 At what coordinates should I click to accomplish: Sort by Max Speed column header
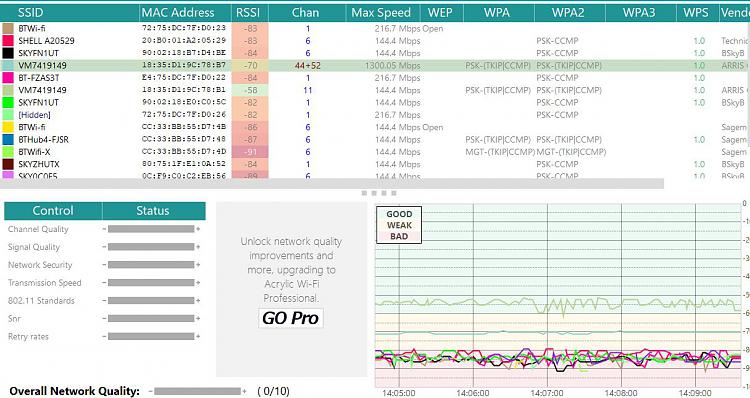[x=383, y=13]
